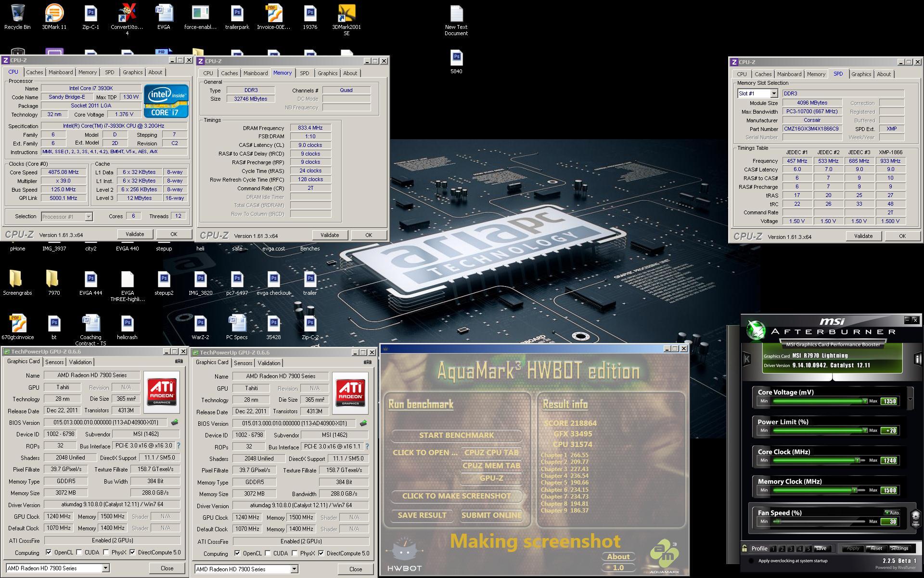This screenshot has height=578, width=924.
Task: Toggle CUDA checkbox in right GPU-Z
Action: click(x=268, y=553)
